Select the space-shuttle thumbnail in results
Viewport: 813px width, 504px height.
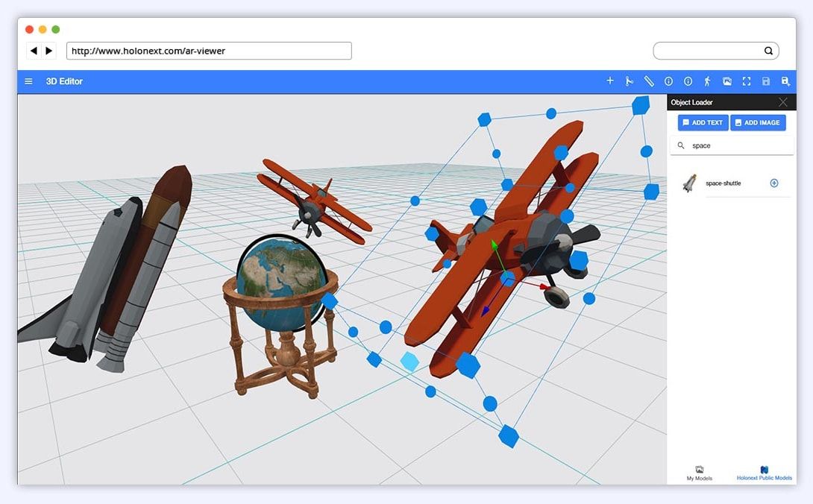690,183
